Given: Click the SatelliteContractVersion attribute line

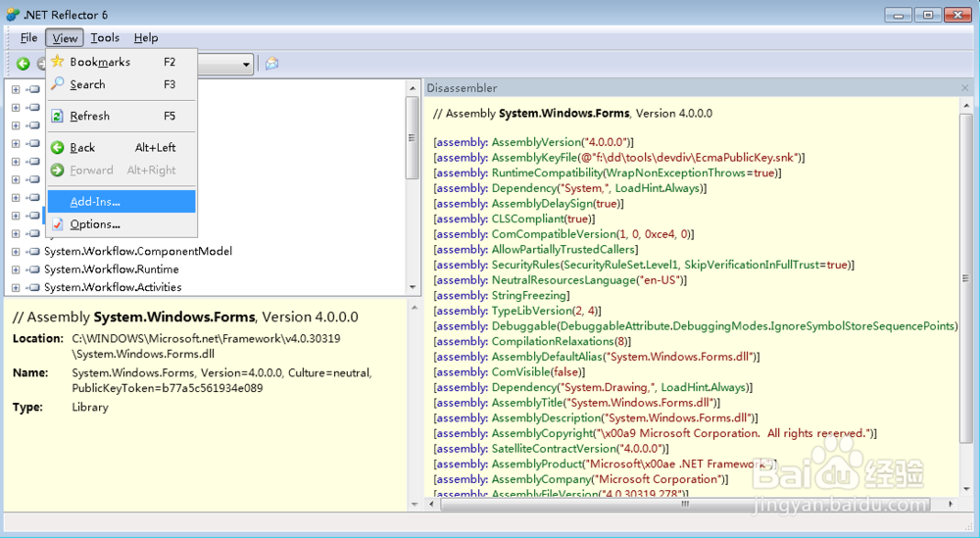Looking at the screenshot, I should pyautogui.click(x=551, y=449).
